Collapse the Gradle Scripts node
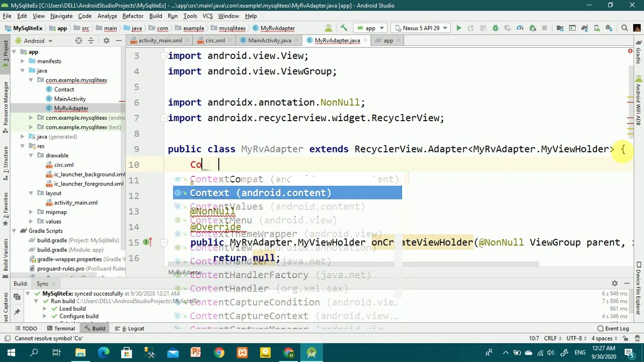This screenshot has height=362, width=644. point(14,231)
